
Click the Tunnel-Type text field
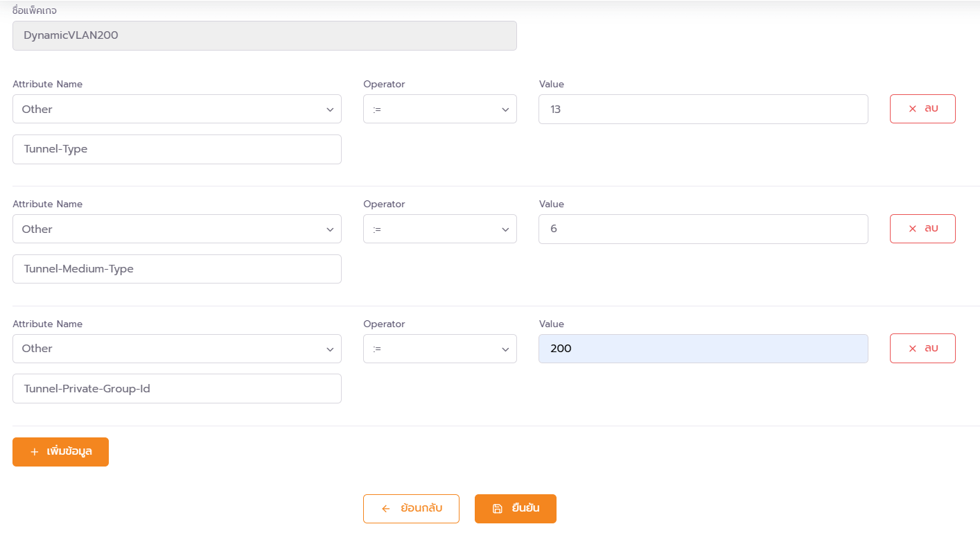[177, 149]
